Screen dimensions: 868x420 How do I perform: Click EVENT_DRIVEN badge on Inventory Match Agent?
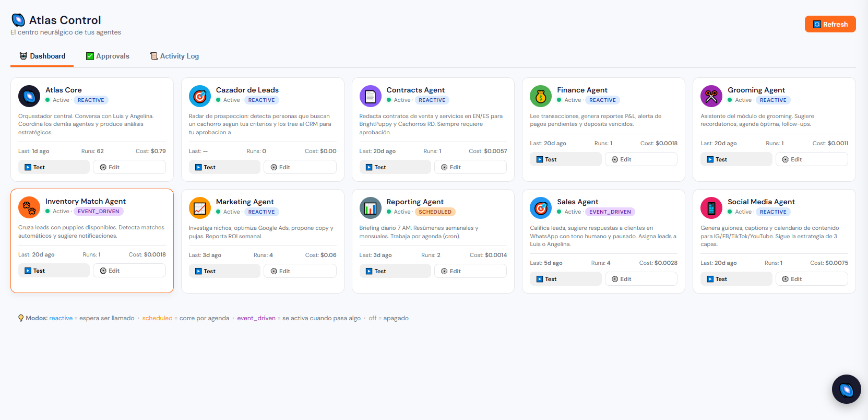(x=99, y=212)
